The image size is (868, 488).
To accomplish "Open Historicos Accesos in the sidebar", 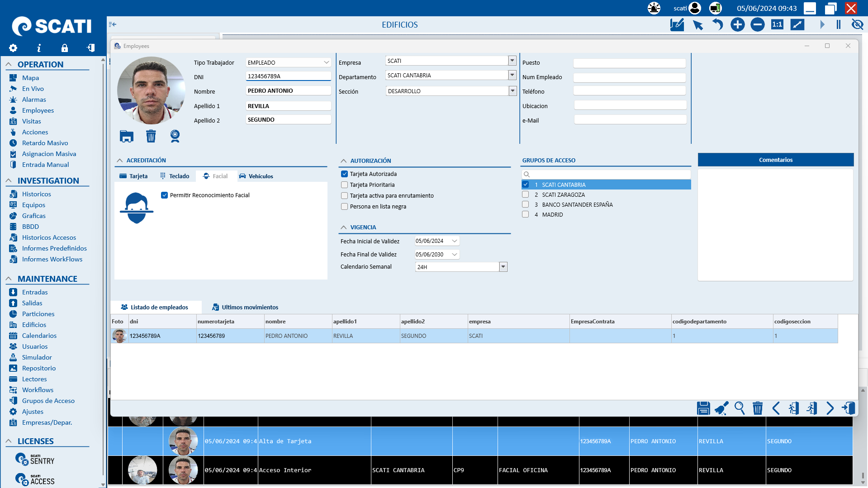I will 49,237.
